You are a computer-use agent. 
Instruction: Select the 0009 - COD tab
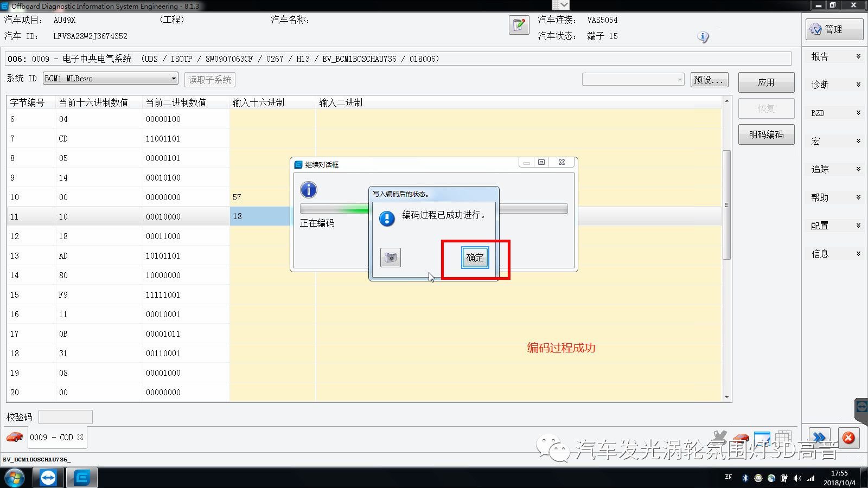coord(52,438)
